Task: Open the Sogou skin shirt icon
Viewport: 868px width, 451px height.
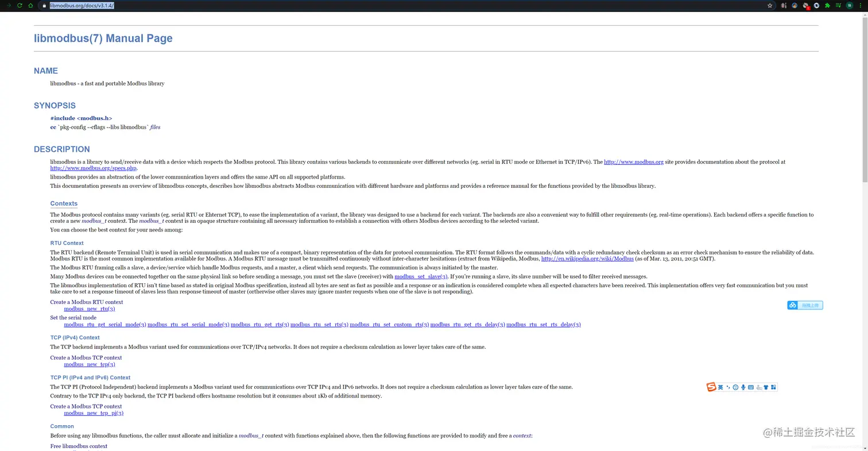Action: click(766, 387)
